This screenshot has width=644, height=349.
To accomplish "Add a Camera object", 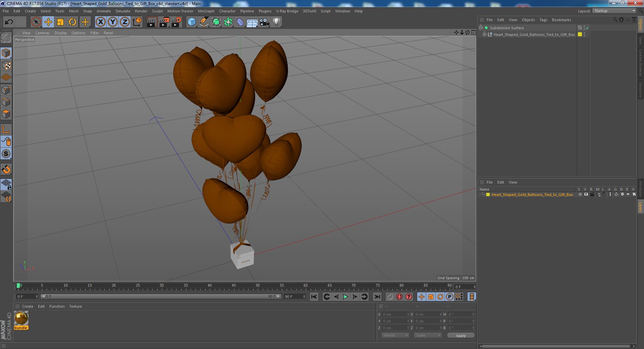I will pos(264,22).
